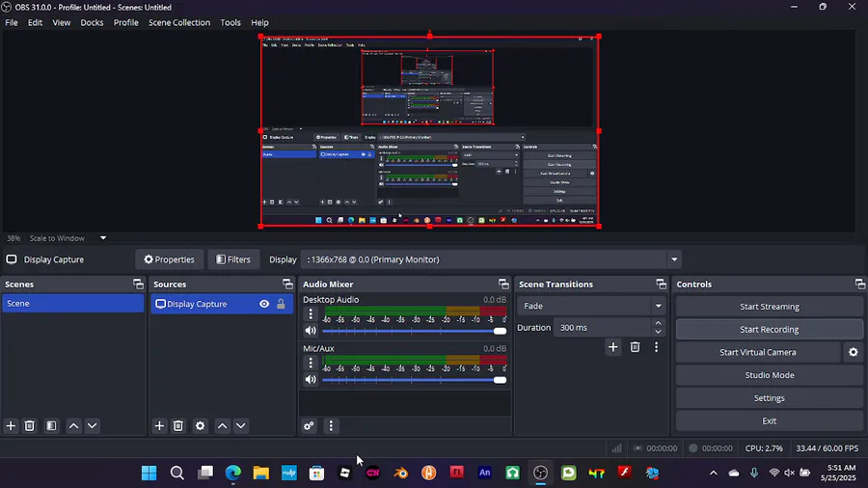Toggle Studio Mode

(769, 375)
